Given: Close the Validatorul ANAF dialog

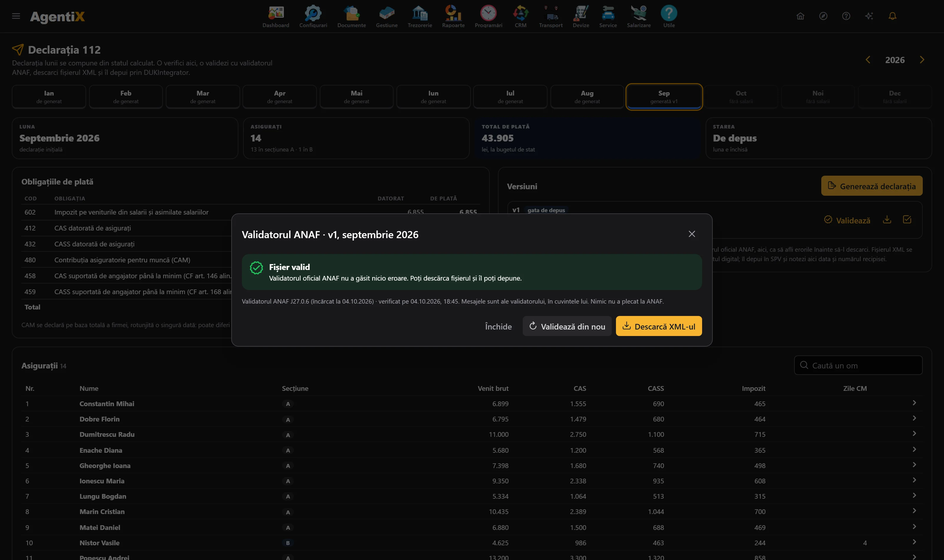Looking at the screenshot, I should [x=691, y=234].
